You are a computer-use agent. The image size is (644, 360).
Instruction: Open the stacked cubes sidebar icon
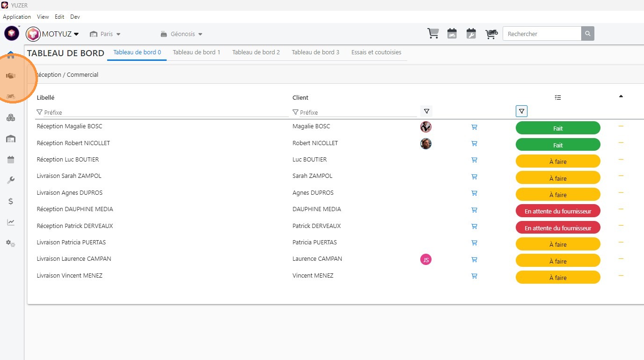click(10, 118)
